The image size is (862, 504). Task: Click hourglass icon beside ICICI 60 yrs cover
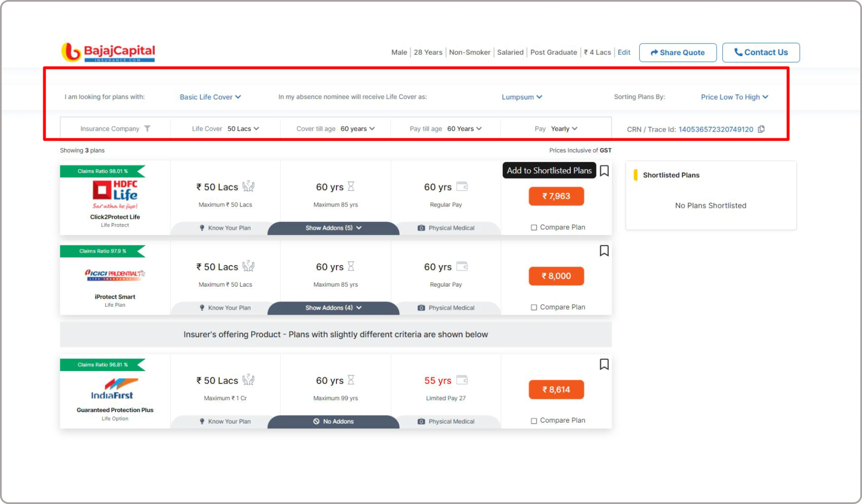[351, 266]
